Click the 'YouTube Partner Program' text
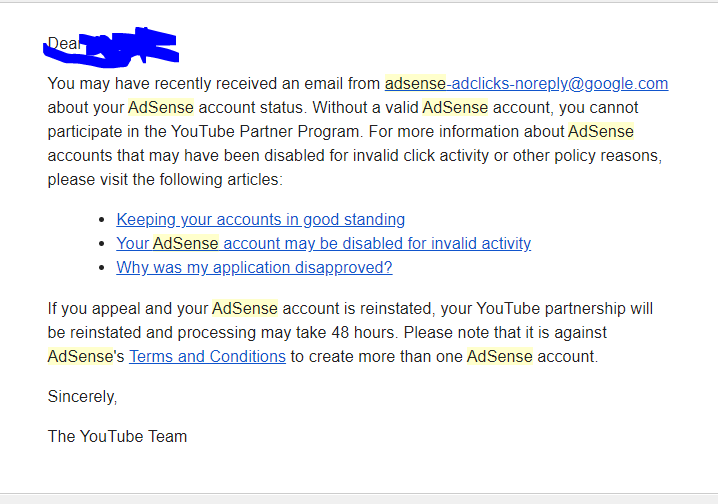 click(267, 132)
